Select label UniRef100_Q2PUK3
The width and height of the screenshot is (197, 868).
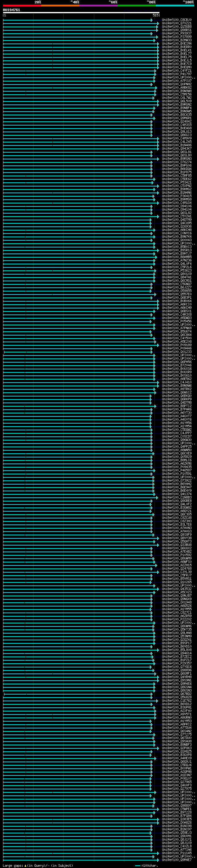(177, 749)
